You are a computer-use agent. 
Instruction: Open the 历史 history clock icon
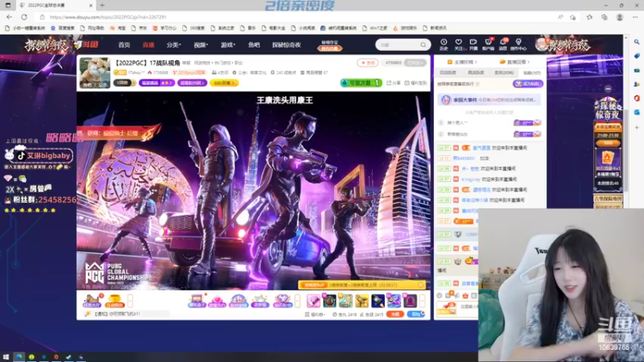coord(444,44)
